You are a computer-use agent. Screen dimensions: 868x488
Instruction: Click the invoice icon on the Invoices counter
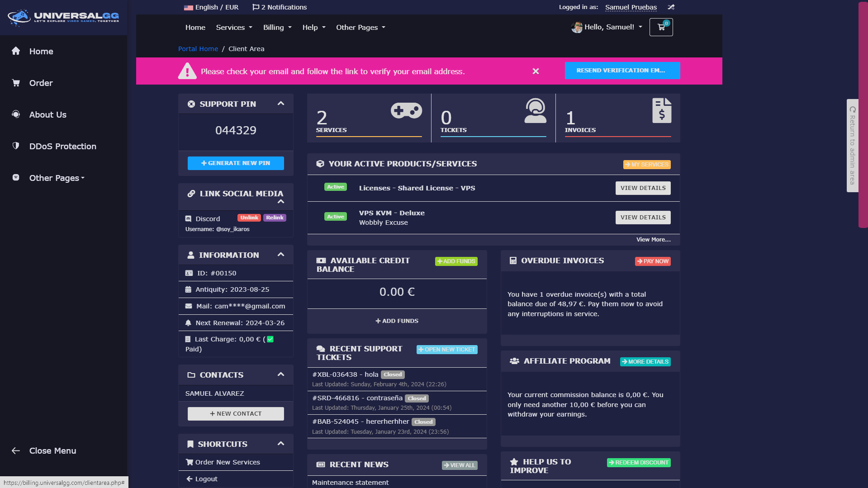tap(662, 110)
